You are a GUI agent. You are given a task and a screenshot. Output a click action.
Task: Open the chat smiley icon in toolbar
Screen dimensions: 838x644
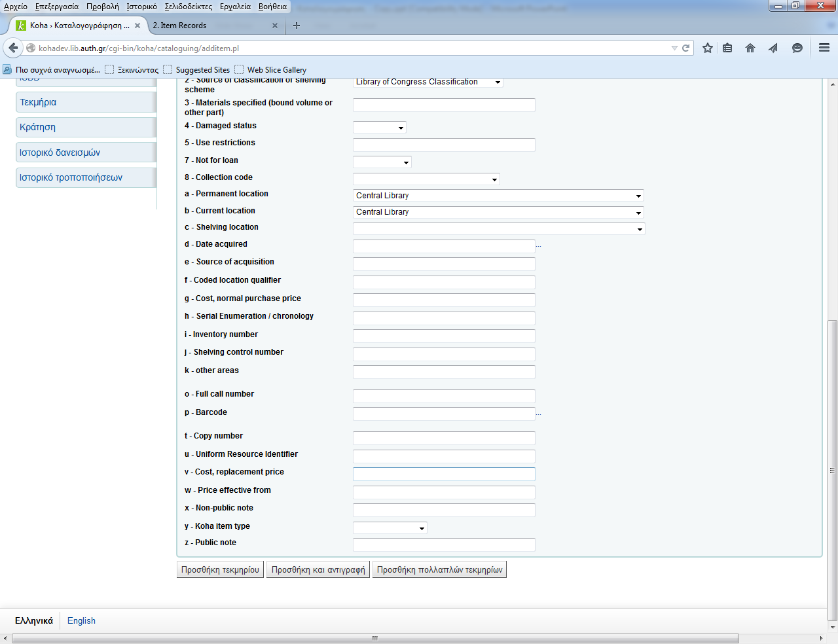[x=797, y=48]
